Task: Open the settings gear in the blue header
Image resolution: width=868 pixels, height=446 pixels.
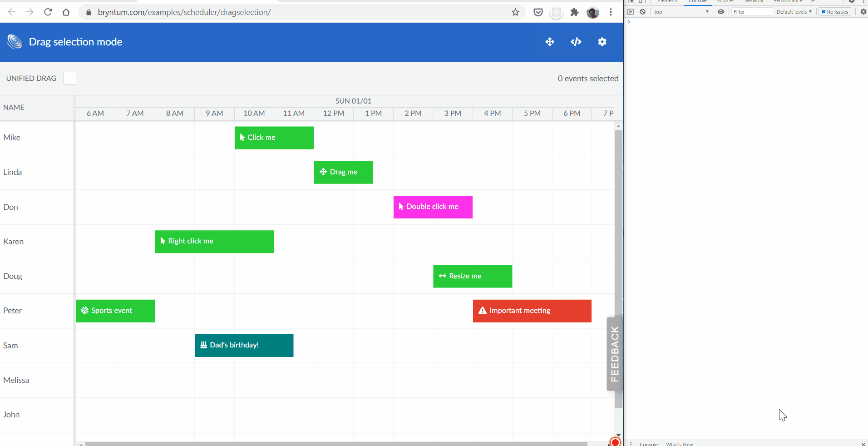Action: pos(602,42)
